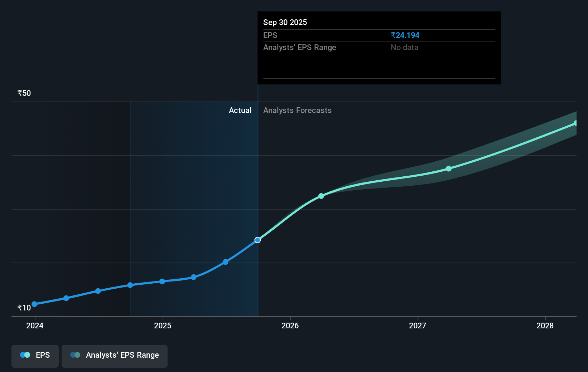Image resolution: width=588 pixels, height=372 pixels.
Task: Click the final forecast point at the chart's right edge
Action: pos(576,123)
